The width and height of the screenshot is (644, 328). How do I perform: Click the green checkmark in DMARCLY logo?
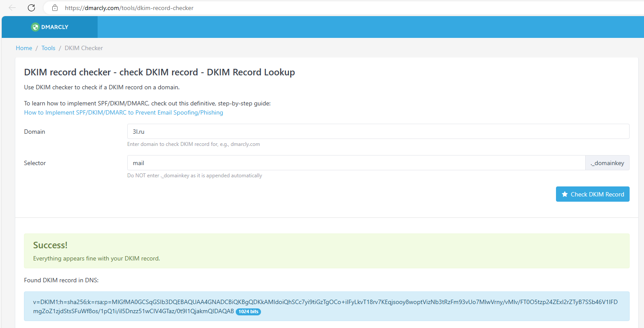(35, 27)
